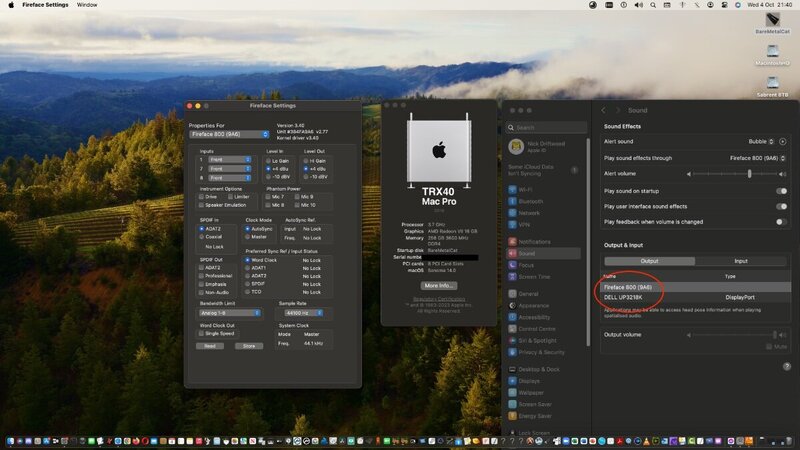Open Control Centre in System Settings sidebar

532,329
